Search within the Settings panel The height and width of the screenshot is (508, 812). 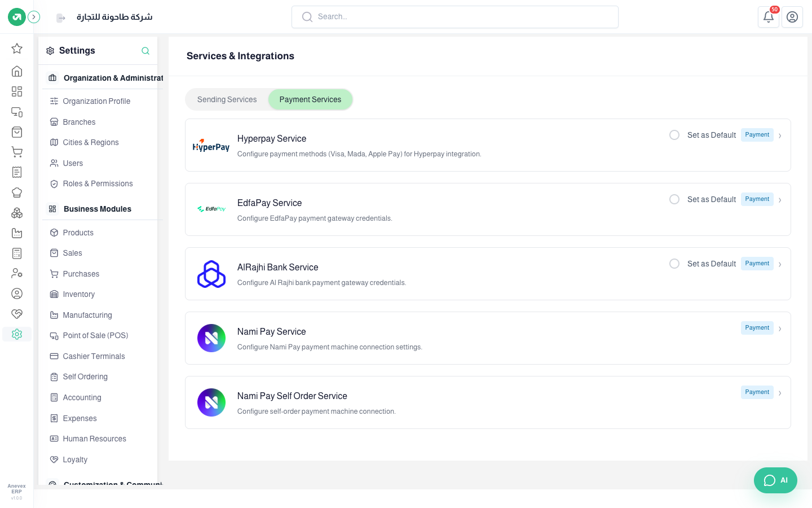(x=145, y=51)
